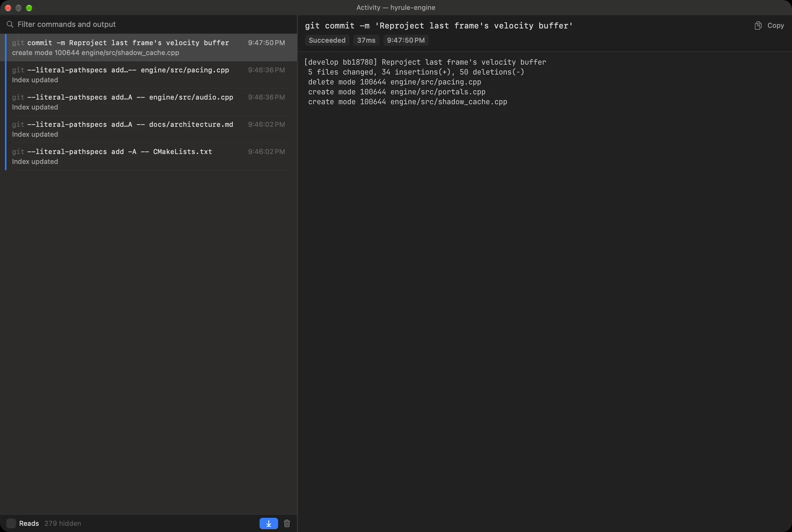Select the git add CMakeLists.txt entry
Screen dimensions: 792x532
point(148,157)
